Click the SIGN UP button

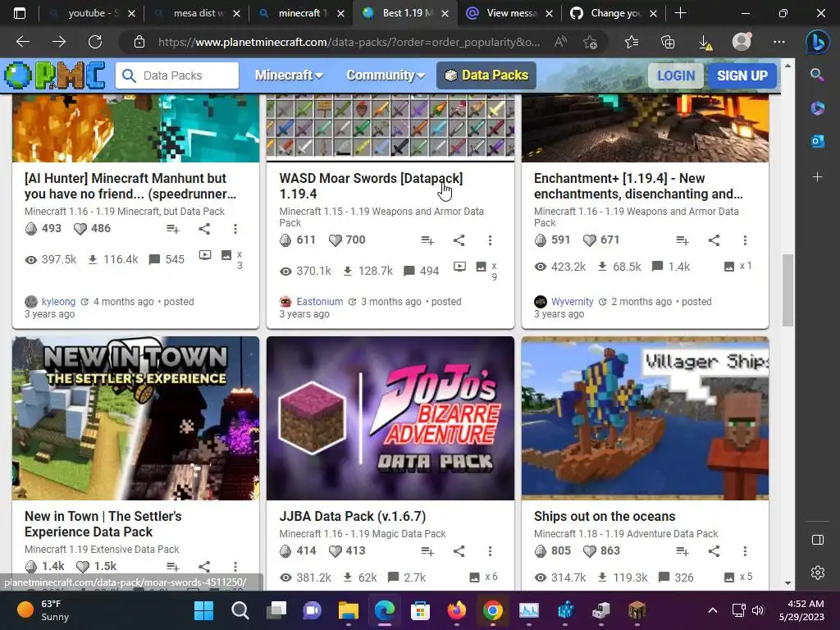point(742,75)
